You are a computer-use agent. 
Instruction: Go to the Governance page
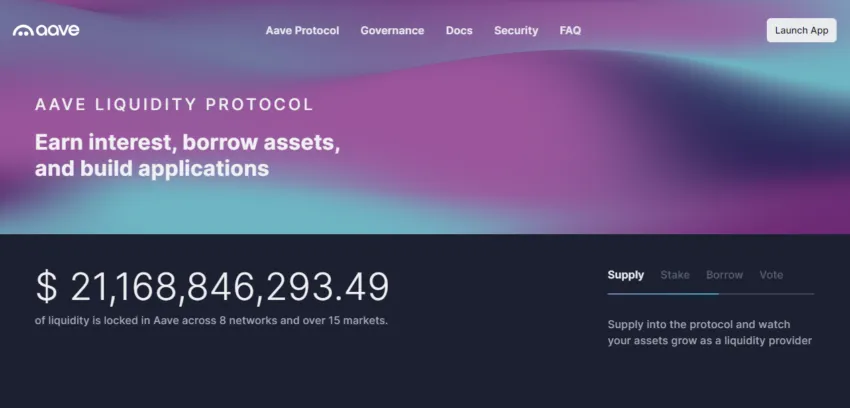pos(392,31)
